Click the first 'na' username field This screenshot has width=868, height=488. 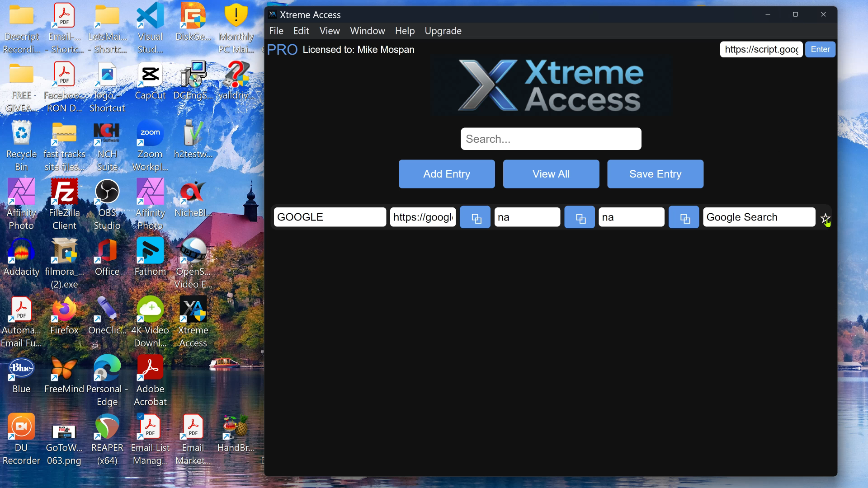(528, 217)
